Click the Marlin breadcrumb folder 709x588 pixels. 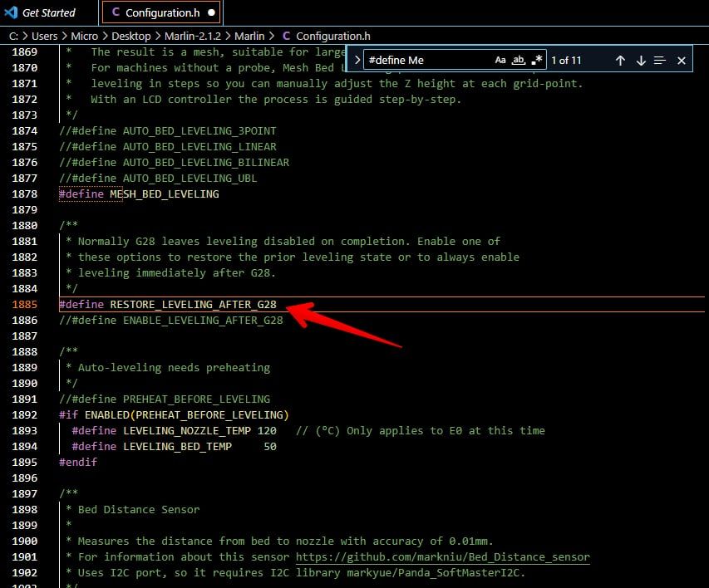(x=249, y=36)
